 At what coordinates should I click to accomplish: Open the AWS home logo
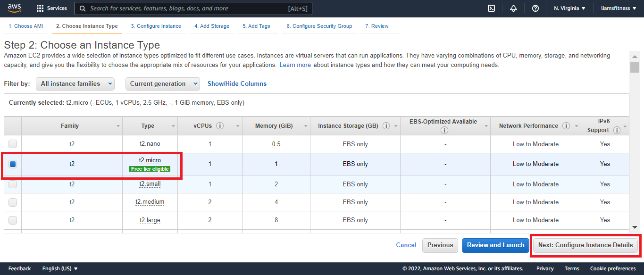tap(14, 8)
